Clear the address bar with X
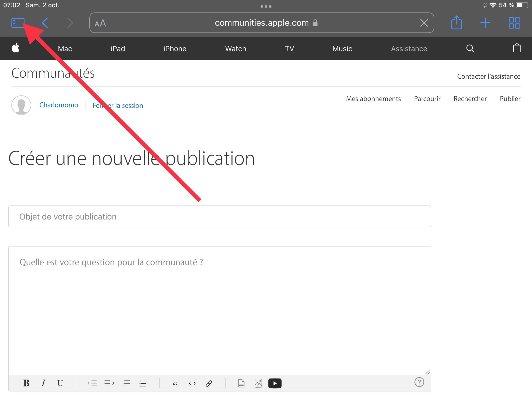The height and width of the screenshot is (399, 532). click(x=424, y=23)
